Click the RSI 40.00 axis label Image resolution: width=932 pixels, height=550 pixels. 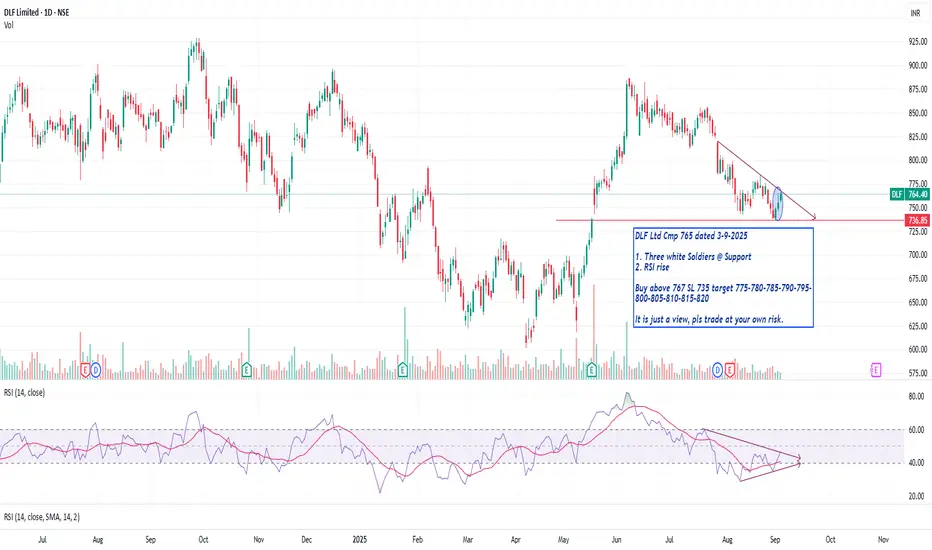[917, 463]
